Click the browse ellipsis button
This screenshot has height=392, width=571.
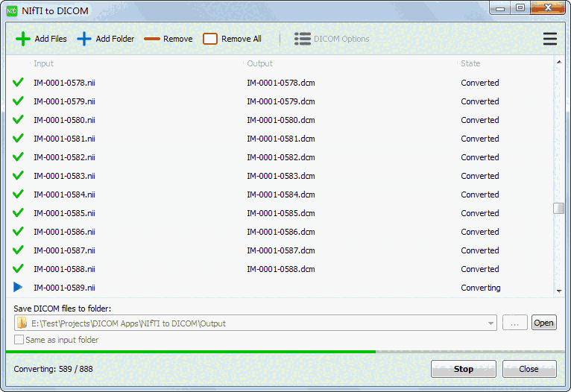point(514,323)
